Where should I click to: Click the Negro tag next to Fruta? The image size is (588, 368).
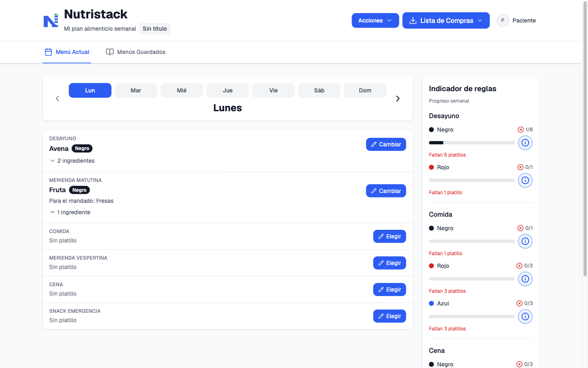pos(79,190)
